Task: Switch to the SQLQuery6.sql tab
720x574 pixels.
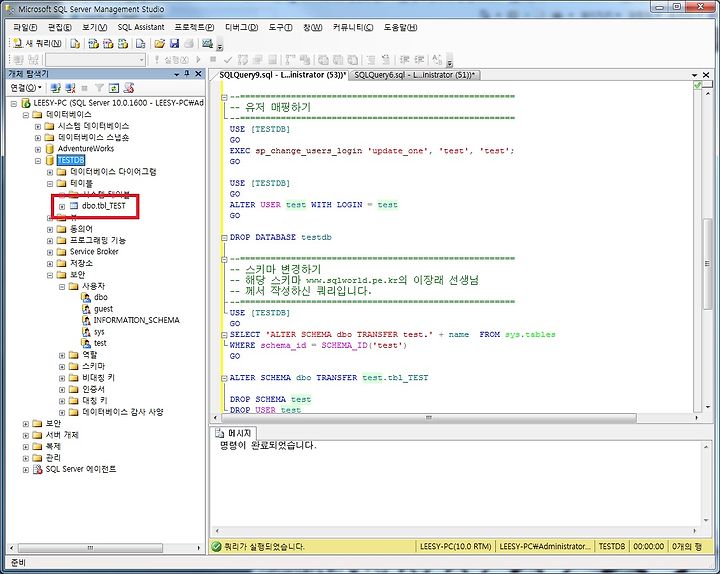Action: [415, 75]
